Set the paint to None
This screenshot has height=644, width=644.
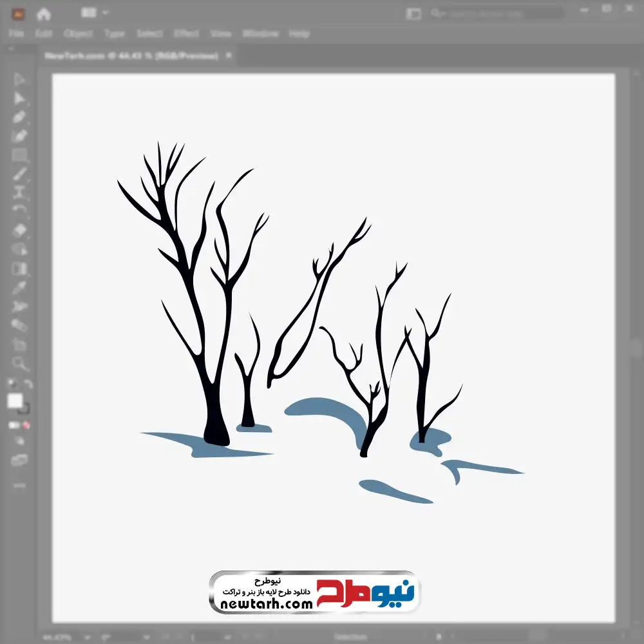(27, 425)
